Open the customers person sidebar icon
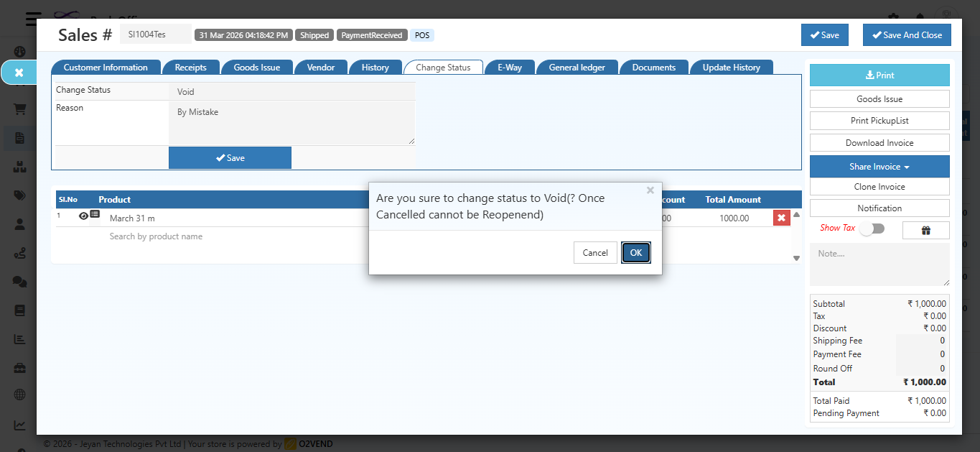 [19, 223]
